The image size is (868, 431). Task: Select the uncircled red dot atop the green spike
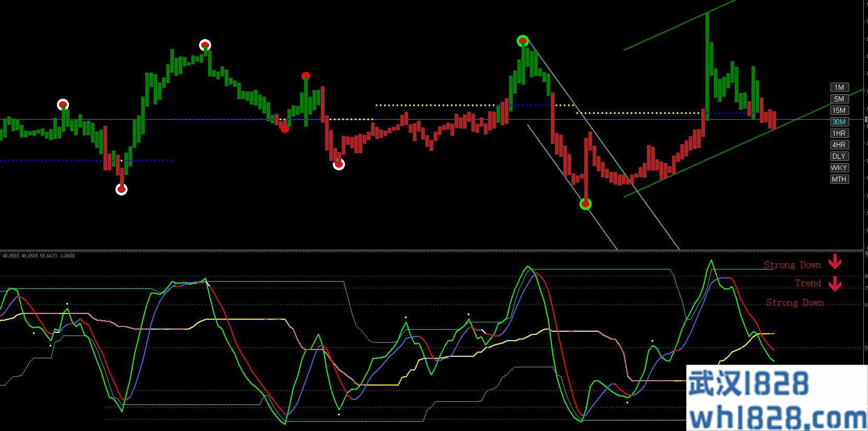pyautogui.click(x=306, y=76)
